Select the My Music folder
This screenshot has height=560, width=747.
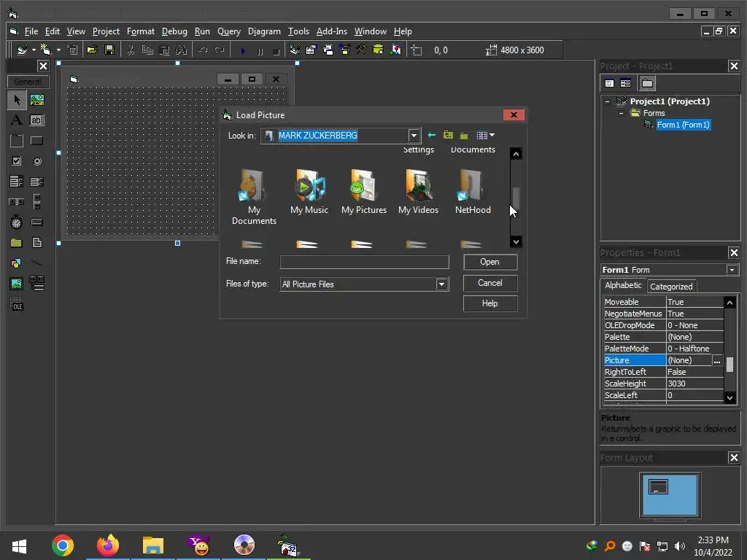coord(309,192)
